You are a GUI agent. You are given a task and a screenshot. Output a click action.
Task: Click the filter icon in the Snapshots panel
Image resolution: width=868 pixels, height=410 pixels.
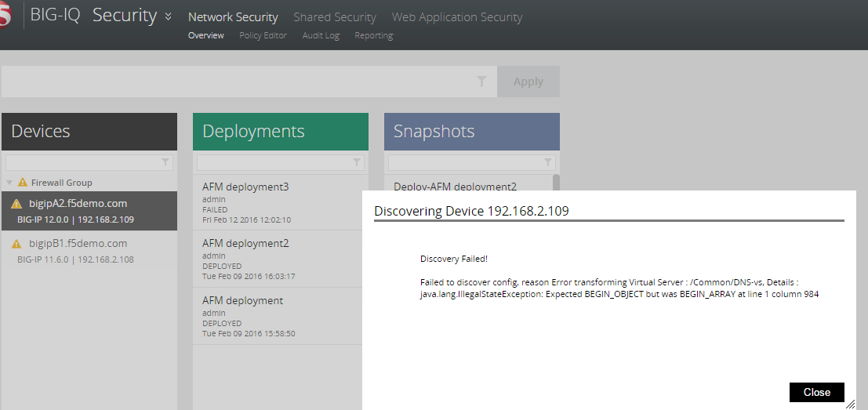point(548,162)
